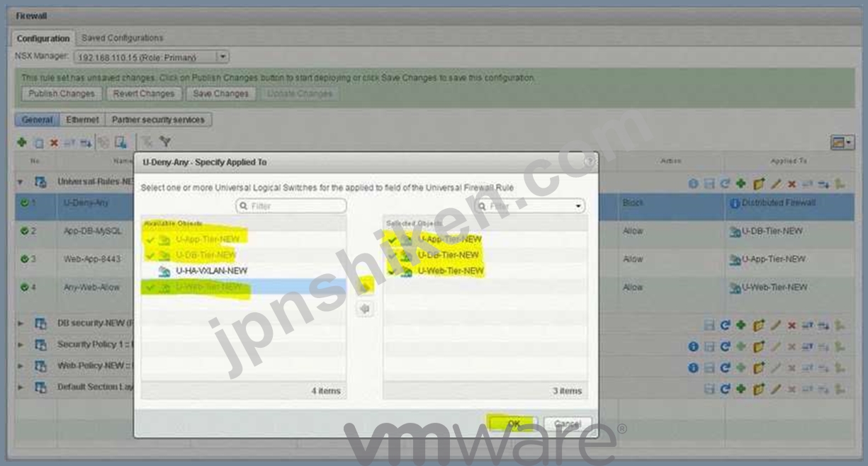The width and height of the screenshot is (868, 466).
Task: Toggle U-Web-Tier-NEW in the Selected Objects list
Action: click(x=485, y=271)
